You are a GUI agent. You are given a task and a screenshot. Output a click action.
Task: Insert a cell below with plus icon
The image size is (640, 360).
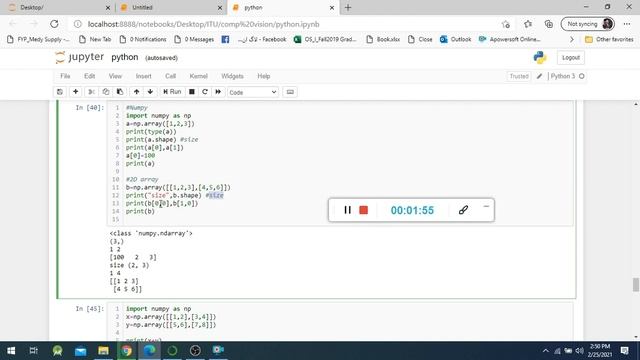(x=76, y=92)
